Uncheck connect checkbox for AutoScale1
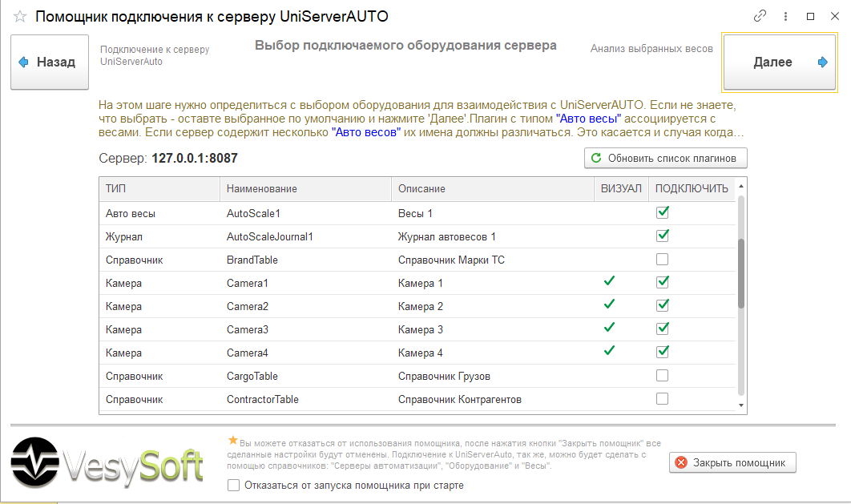This screenshot has width=851, height=504. tap(662, 213)
